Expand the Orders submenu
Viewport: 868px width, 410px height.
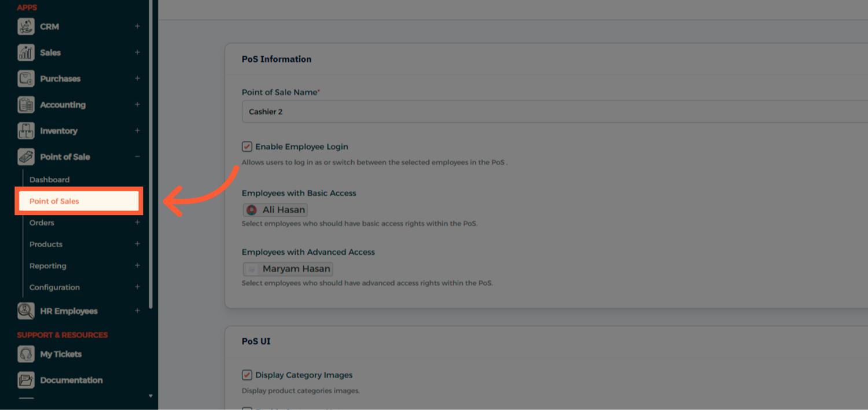click(137, 222)
